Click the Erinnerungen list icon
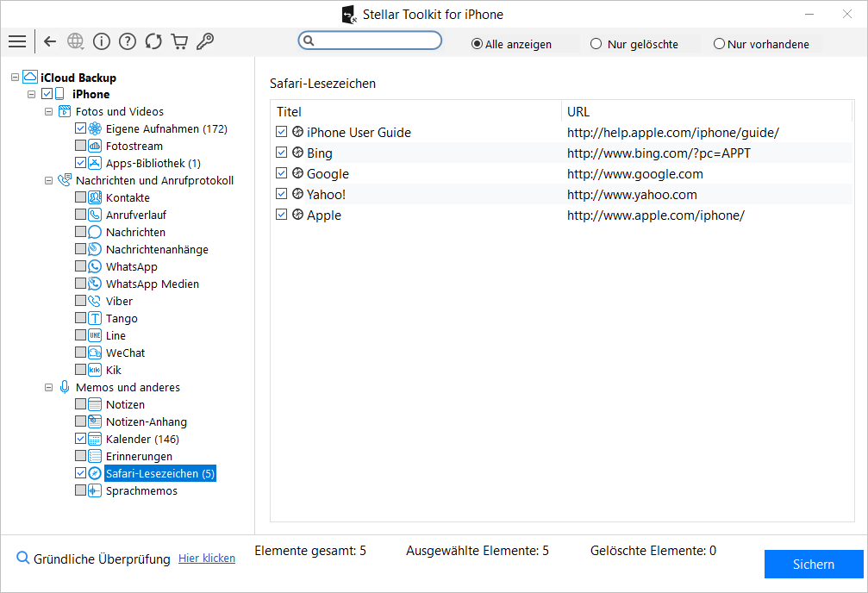 tap(95, 456)
